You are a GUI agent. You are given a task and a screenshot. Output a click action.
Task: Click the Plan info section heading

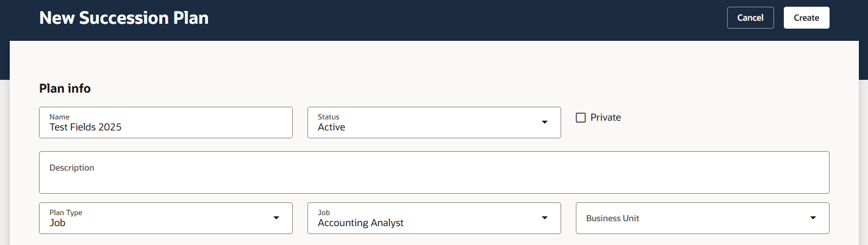coord(65,88)
